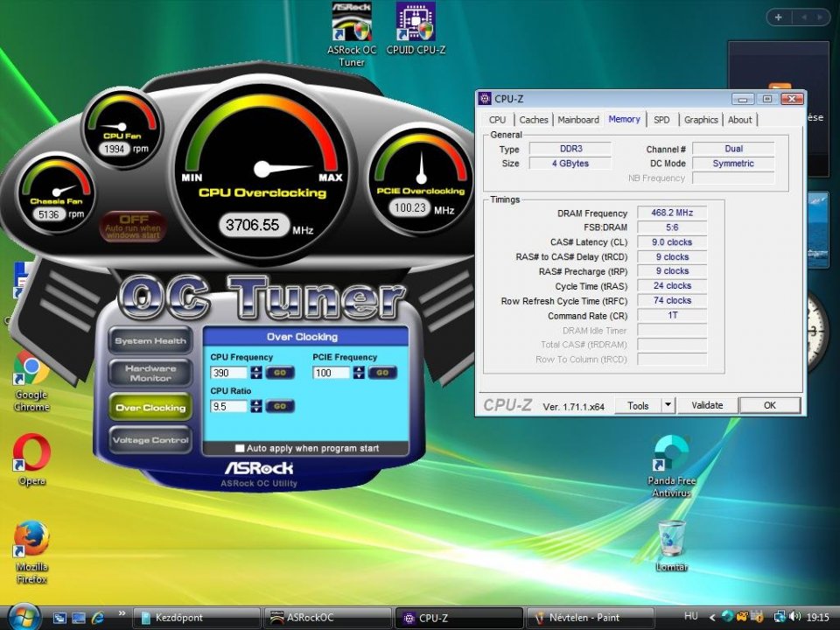Launch Google Chrome from the desktop
The height and width of the screenshot is (630, 840).
coord(31,381)
